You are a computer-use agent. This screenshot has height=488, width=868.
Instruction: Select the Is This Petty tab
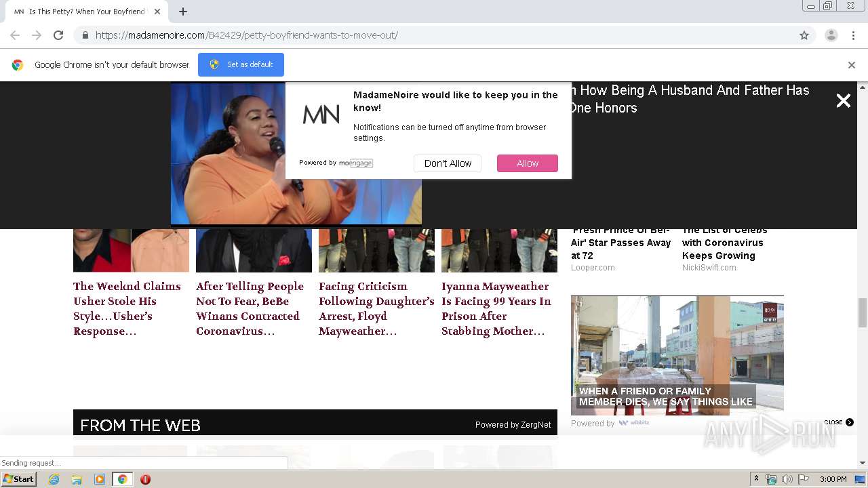[87, 12]
